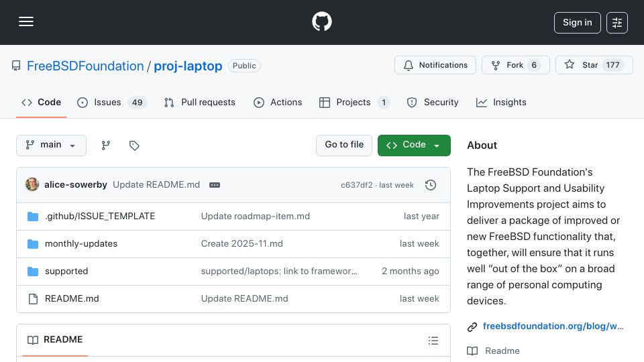The height and width of the screenshot is (362, 644).
Task: Open the Projects tab
Action: click(x=354, y=103)
